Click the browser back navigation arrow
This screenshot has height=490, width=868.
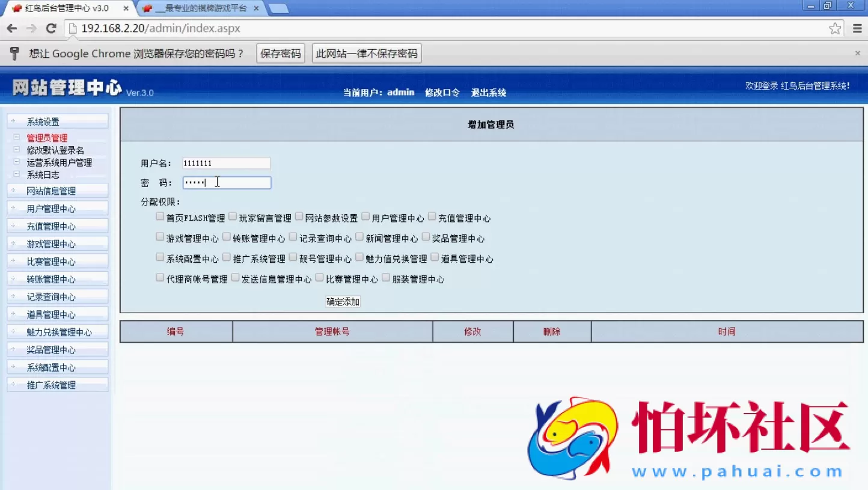tap(11, 28)
